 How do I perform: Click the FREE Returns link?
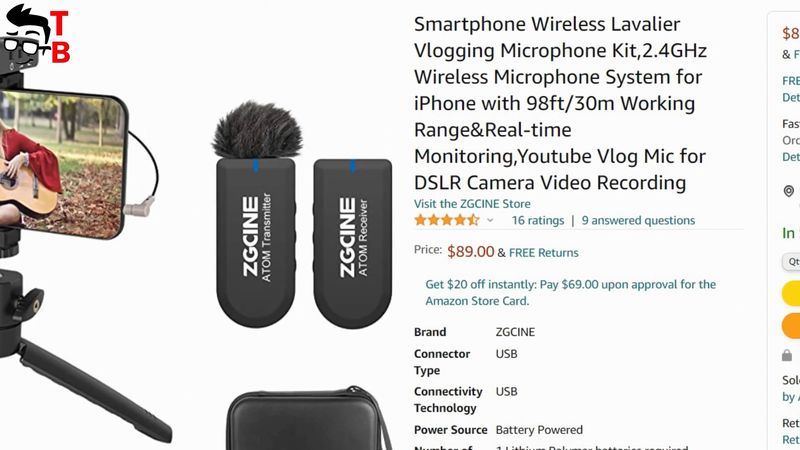pyautogui.click(x=543, y=253)
